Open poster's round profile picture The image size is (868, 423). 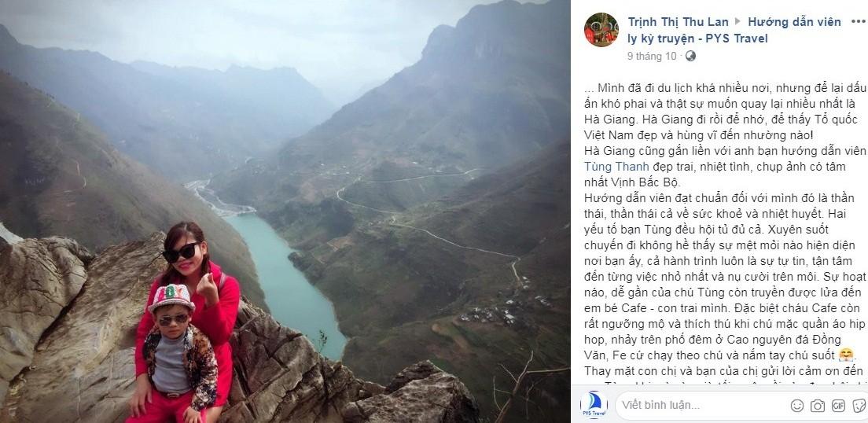pyautogui.click(x=601, y=29)
